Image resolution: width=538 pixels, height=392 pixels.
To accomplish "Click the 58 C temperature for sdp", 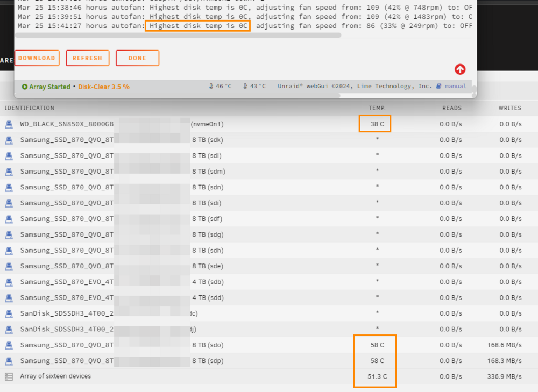I will [x=377, y=361].
